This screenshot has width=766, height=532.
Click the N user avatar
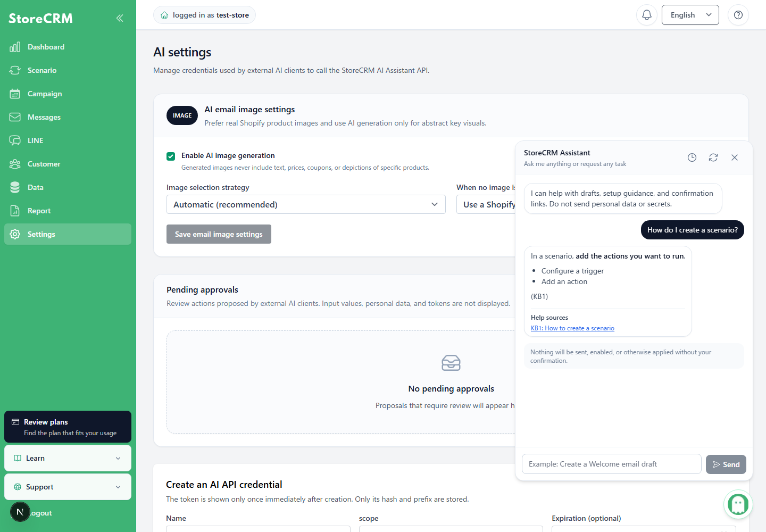coord(20,512)
